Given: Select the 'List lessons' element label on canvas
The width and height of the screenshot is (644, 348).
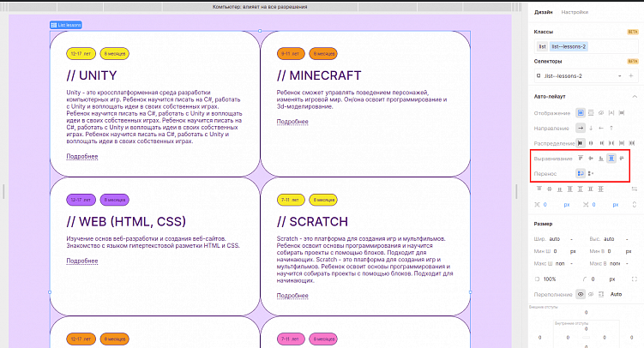Looking at the screenshot, I should point(66,25).
